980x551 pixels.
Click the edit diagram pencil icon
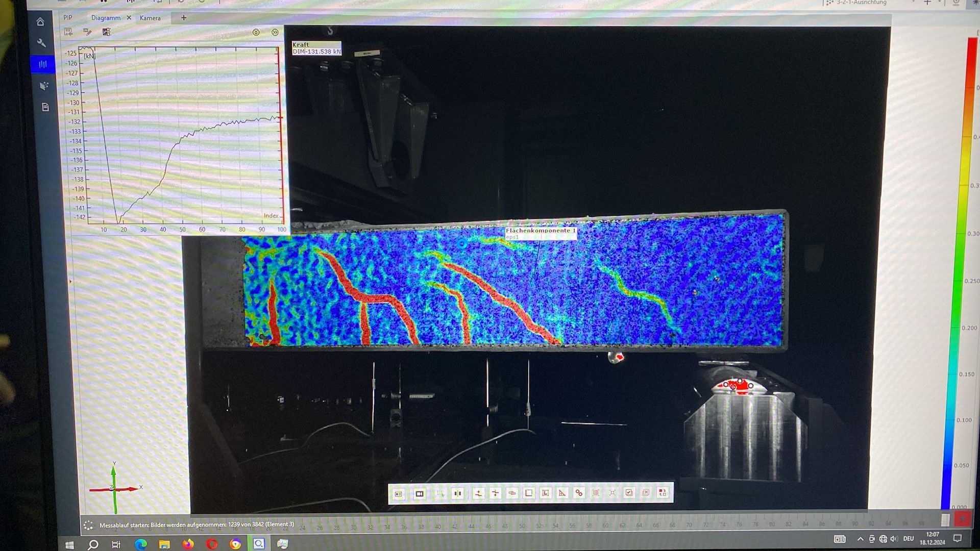(87, 32)
